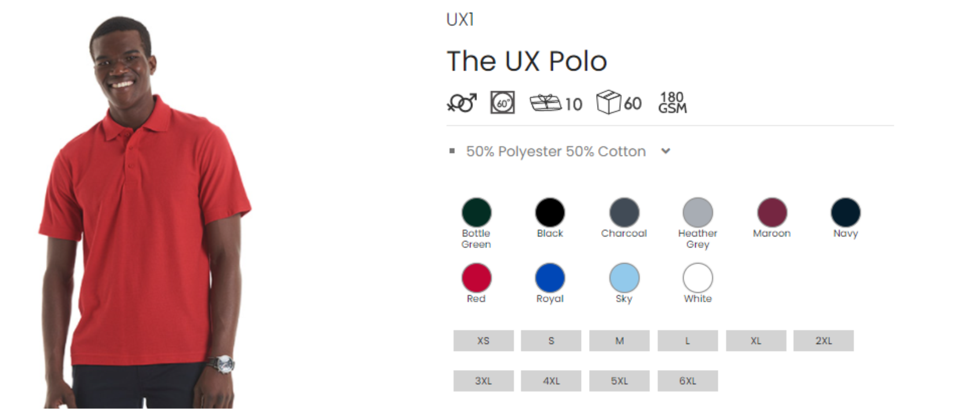Select the 6XL size button
Screen dimensions: 980x409
pyautogui.click(x=688, y=381)
